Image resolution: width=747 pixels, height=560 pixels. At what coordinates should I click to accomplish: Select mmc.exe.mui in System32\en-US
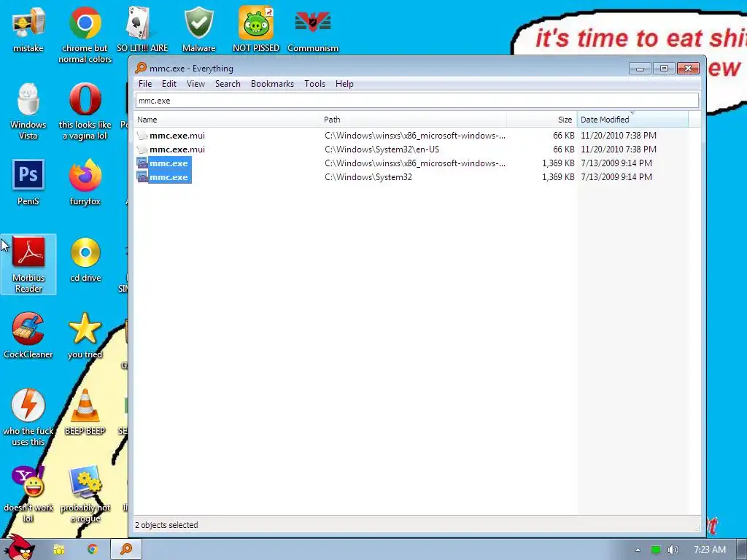coord(177,149)
